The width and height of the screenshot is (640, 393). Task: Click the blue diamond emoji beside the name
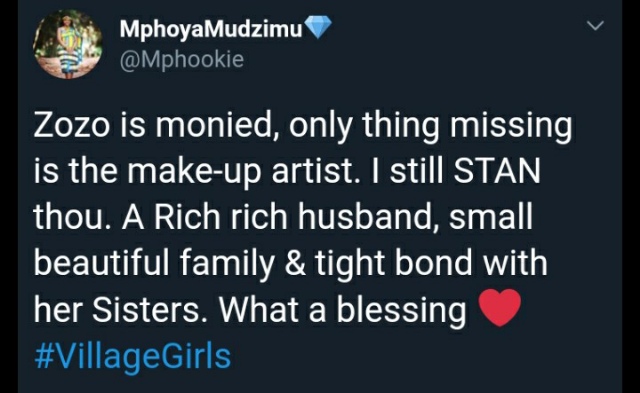pos(319,27)
